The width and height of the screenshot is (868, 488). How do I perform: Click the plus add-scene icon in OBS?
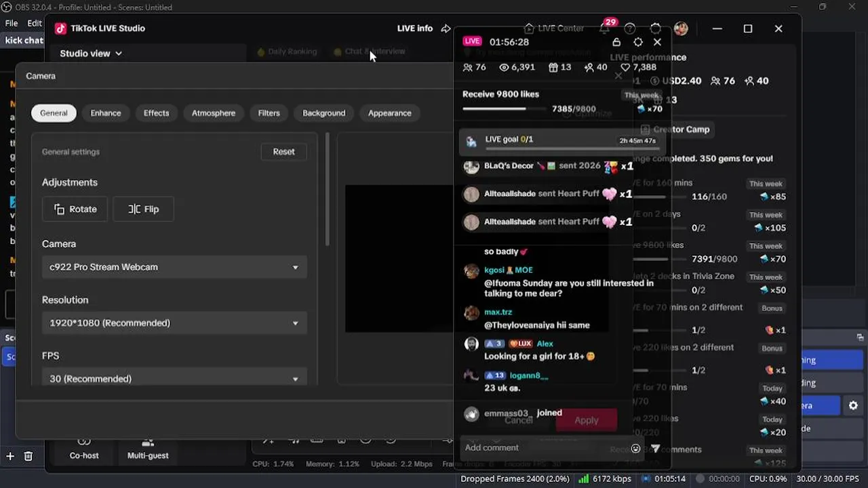click(10, 456)
